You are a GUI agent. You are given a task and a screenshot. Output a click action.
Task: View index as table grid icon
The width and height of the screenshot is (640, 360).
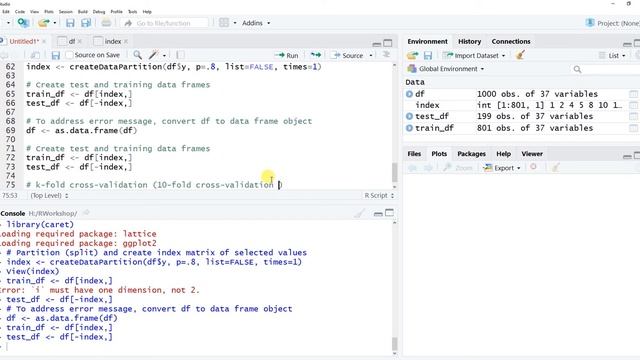(x=633, y=105)
